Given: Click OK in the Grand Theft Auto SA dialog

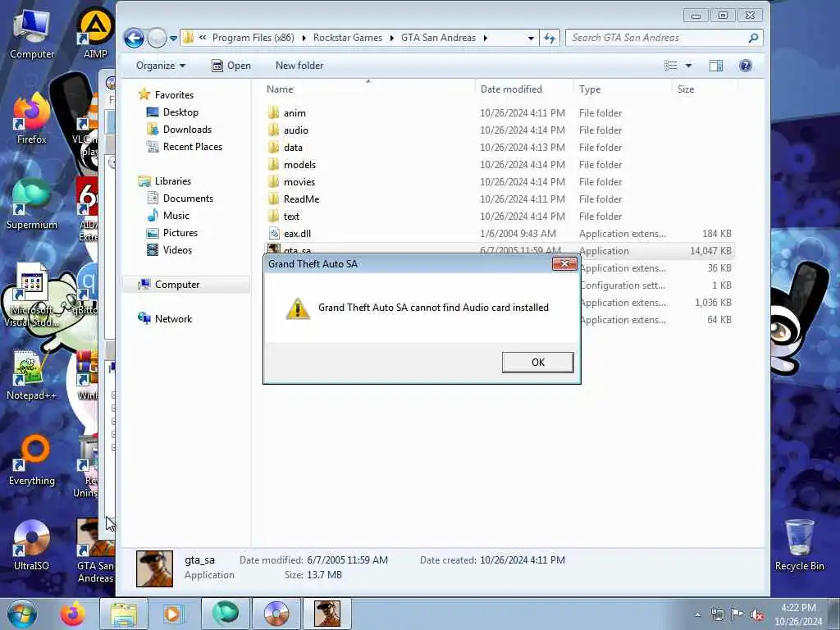Looking at the screenshot, I should [x=537, y=362].
